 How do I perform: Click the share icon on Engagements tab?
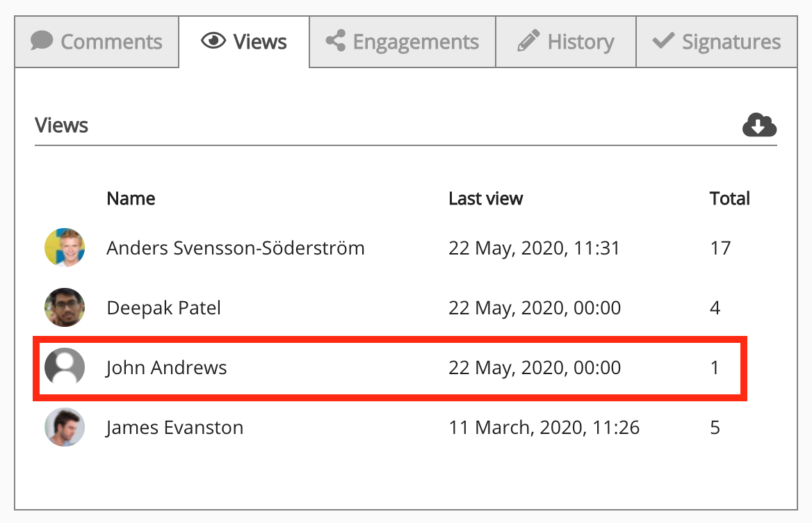(x=336, y=41)
